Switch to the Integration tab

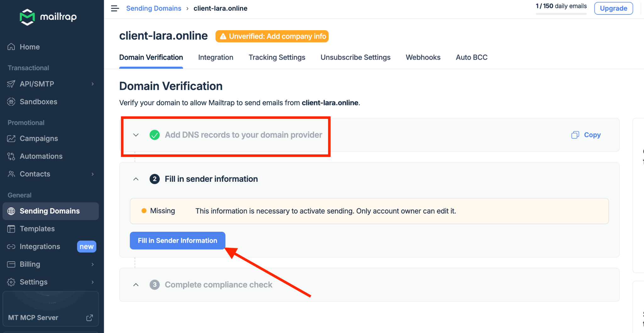216,58
